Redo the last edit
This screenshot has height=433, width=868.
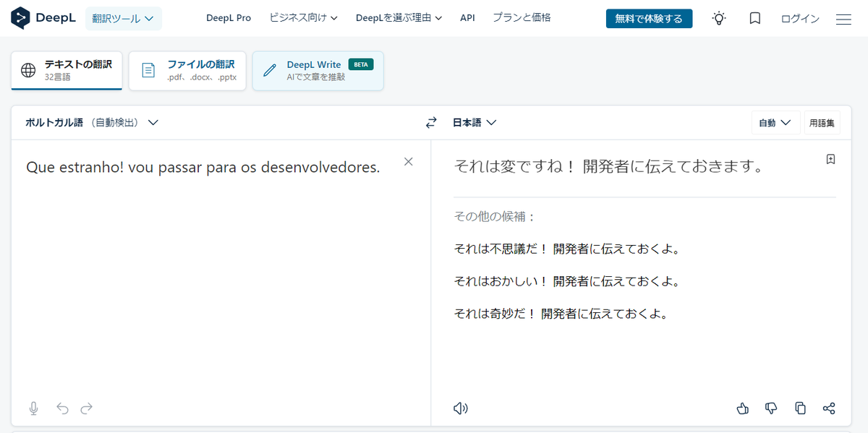pos(87,408)
